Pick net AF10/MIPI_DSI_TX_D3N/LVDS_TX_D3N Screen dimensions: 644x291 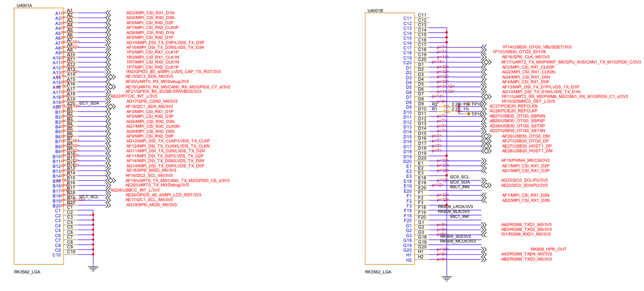(165, 47)
